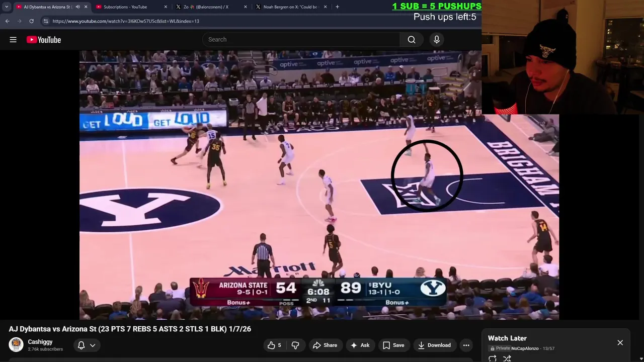Open the Cashiggy channel name link
This screenshot has height=362, width=644.
click(x=40, y=342)
